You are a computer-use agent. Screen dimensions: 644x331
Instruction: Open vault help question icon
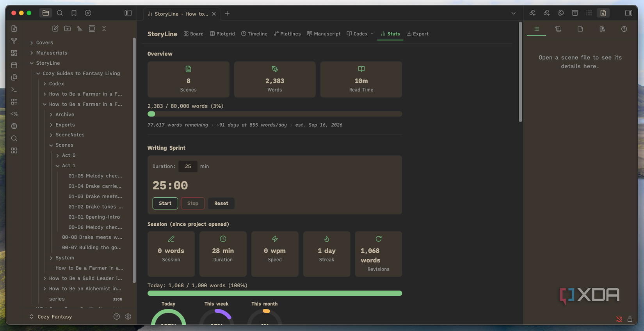(116, 317)
